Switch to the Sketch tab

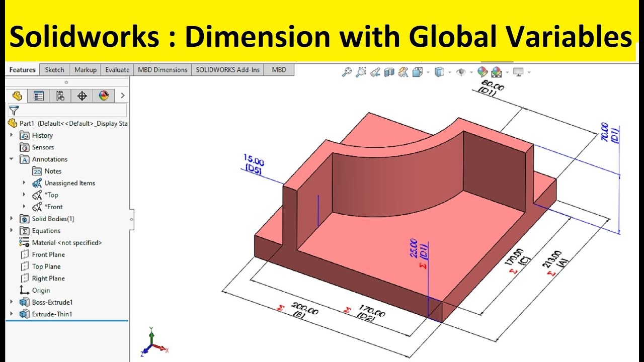click(54, 70)
